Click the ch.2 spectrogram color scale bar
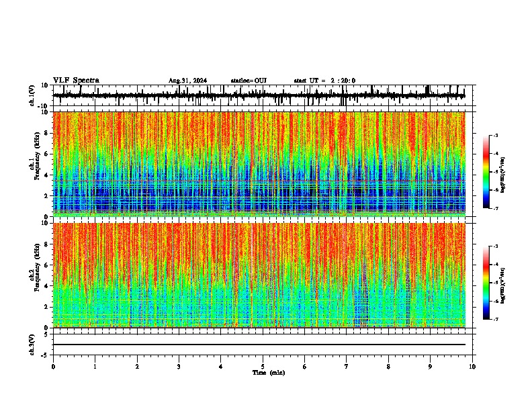532x411 pixels. 486,283
